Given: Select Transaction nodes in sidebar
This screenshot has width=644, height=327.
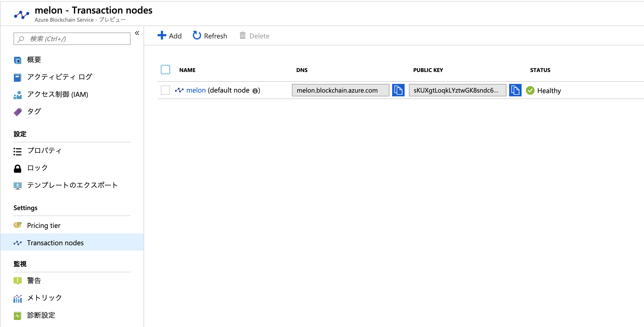Looking at the screenshot, I should point(72,242).
